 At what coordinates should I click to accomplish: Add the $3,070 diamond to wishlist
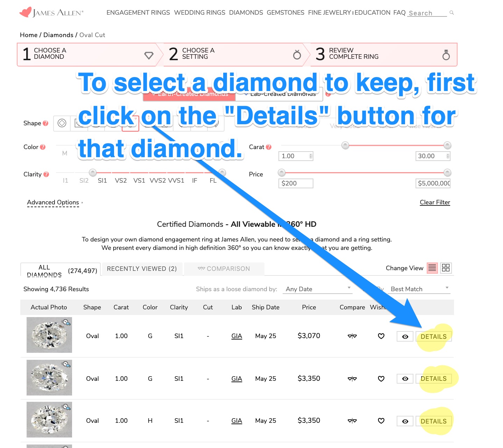point(381,336)
